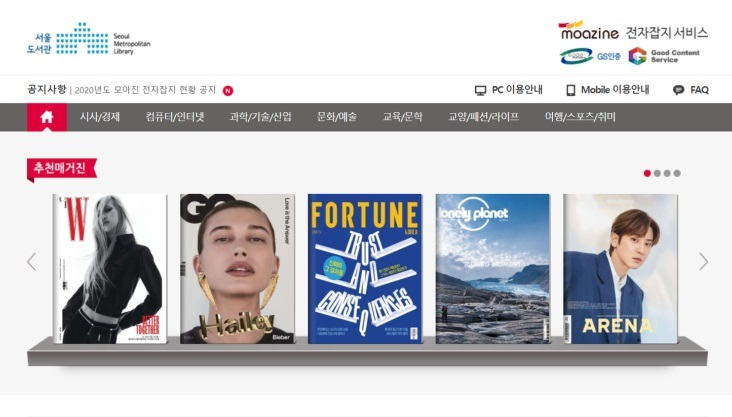Viewport: 732px width, 417px height.
Task: Click the moazine logo
Action: [x=589, y=30]
